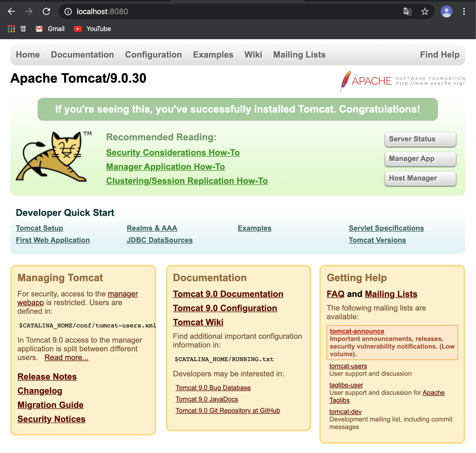The image size is (476, 453).
Task: Open the apps grid bookmark
Action: pyautogui.click(x=17, y=29)
